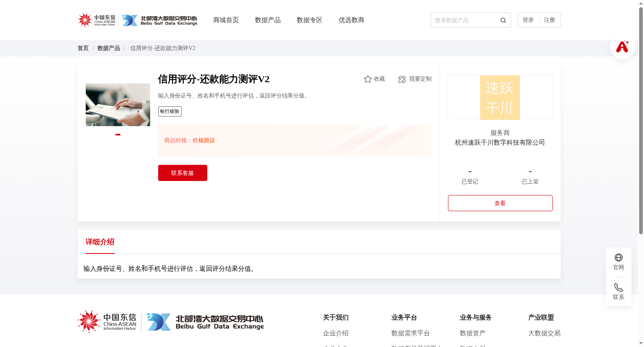Image resolution: width=644 pixels, height=347 pixels.
Task: Go to 首页 in breadcrumb
Action: tap(83, 48)
